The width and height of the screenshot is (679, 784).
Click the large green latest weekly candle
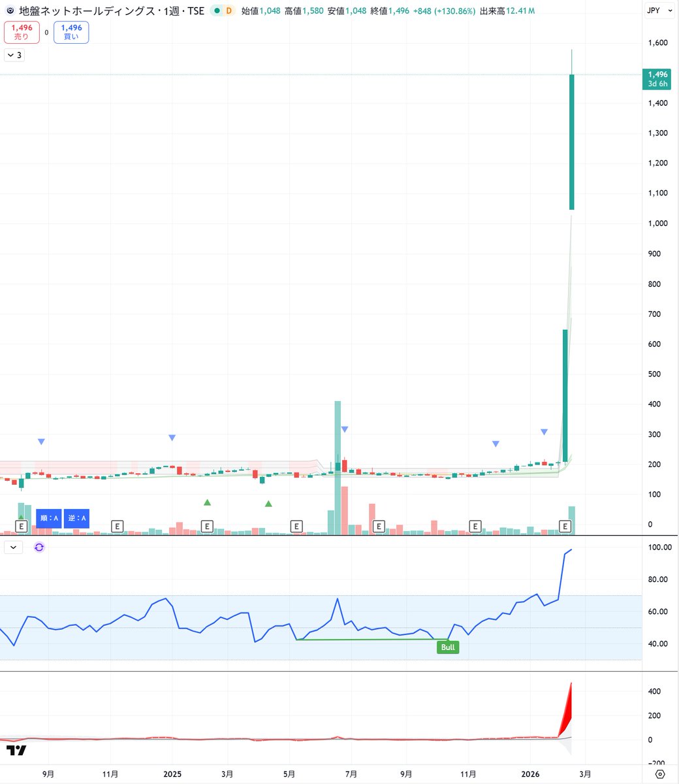[572, 142]
